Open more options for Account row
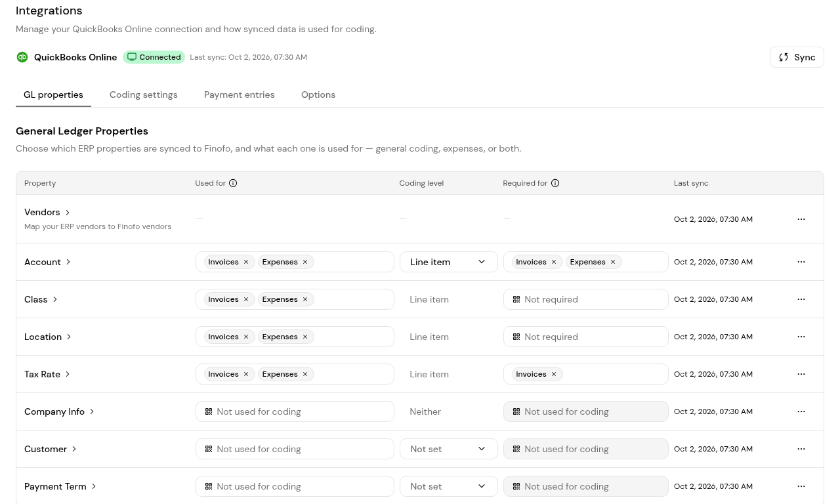Viewport: 840px width, 504px height. pos(801,262)
